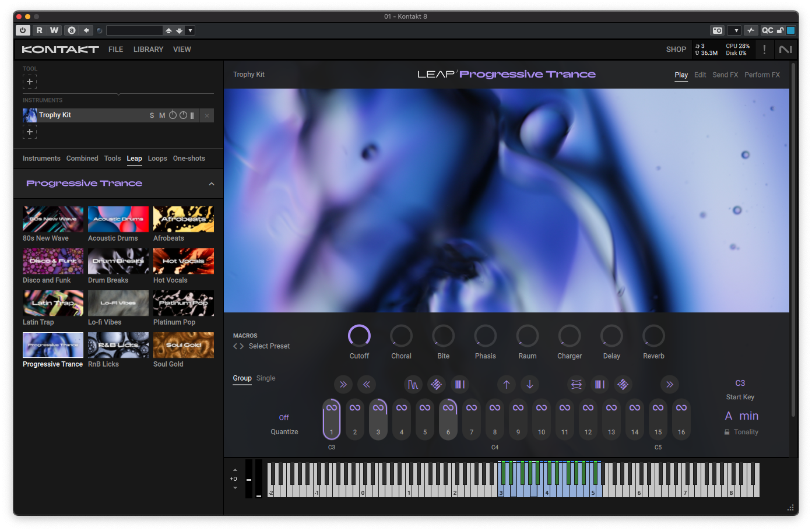Click the first vertical bars icon
This screenshot has height=531, width=812.
460,384
